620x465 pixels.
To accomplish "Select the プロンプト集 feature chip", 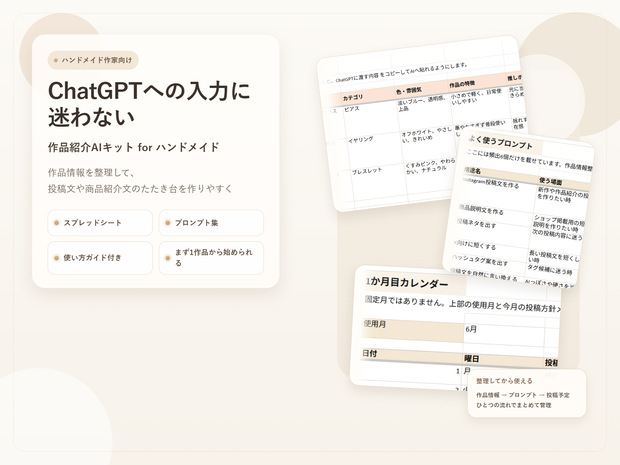I will click(x=211, y=223).
